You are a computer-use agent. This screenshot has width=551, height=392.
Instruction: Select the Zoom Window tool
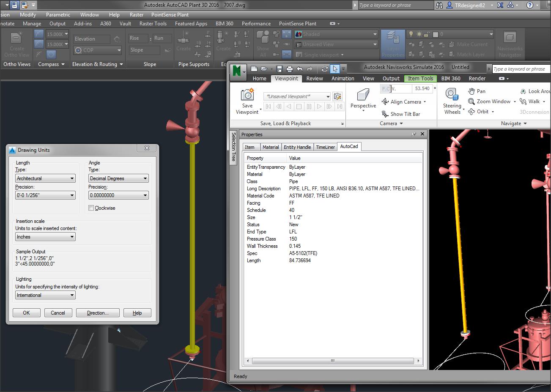point(489,101)
